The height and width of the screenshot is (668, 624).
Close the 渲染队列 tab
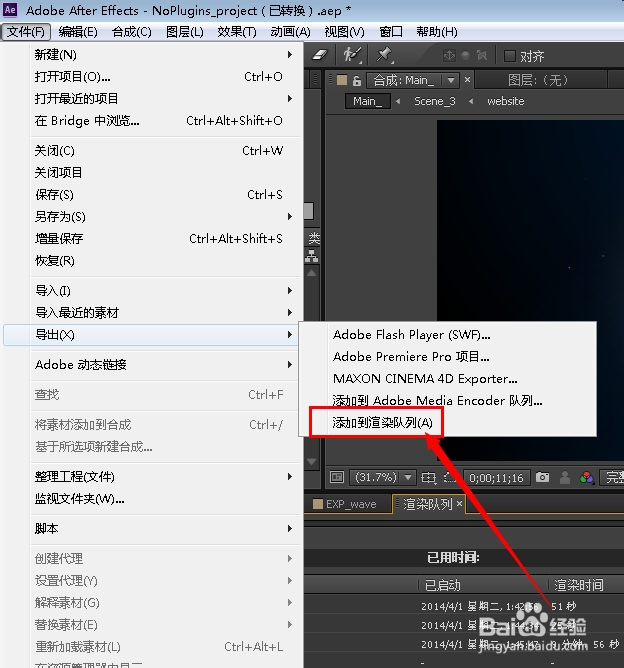coord(459,504)
